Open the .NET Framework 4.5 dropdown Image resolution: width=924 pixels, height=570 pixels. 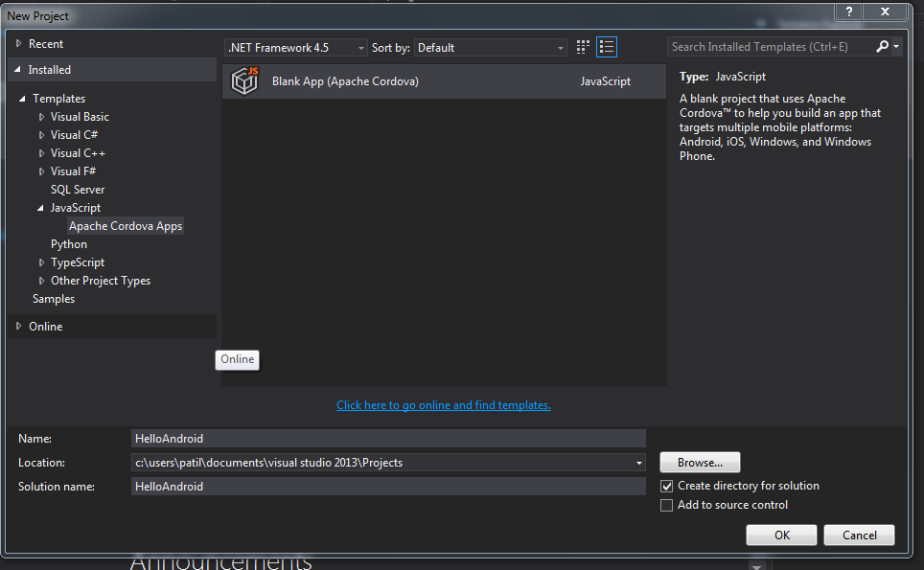pos(296,48)
